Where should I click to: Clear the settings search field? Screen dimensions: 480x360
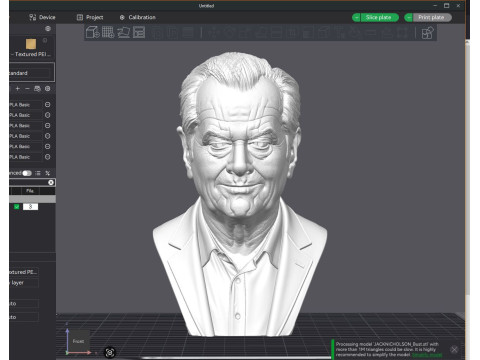point(51,182)
